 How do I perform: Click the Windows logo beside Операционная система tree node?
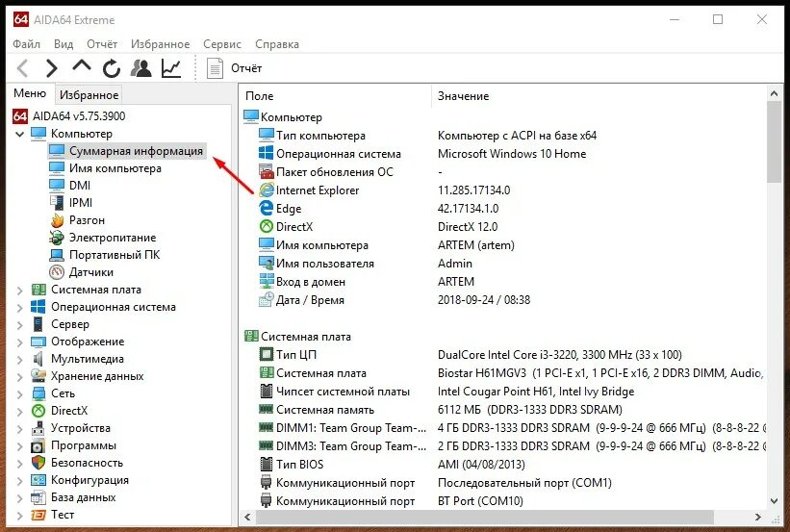[38, 306]
